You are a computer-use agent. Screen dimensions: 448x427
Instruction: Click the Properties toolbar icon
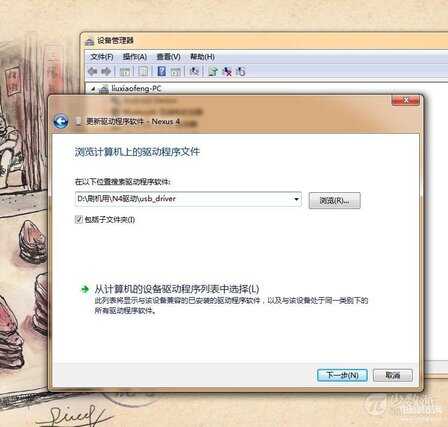[x=143, y=71]
